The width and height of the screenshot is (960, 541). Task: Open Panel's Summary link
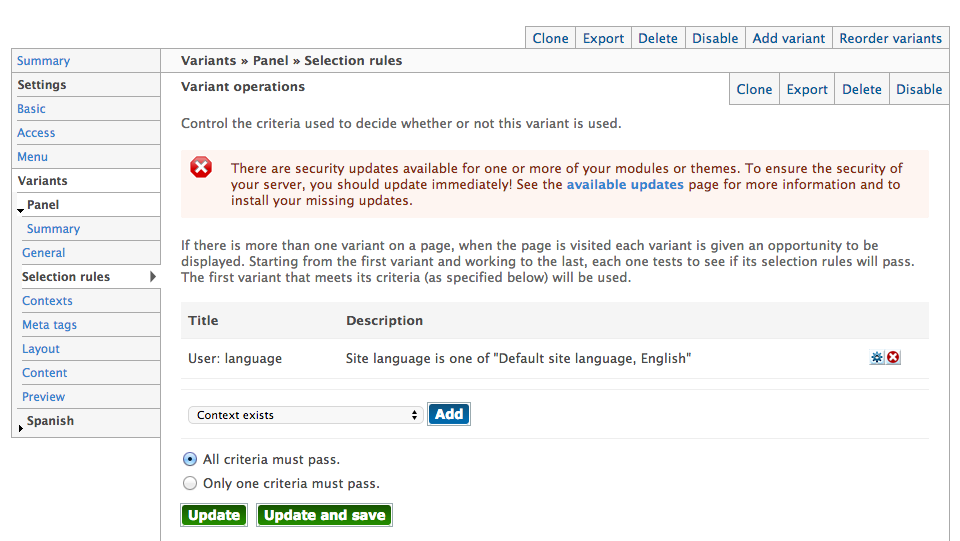coord(53,229)
